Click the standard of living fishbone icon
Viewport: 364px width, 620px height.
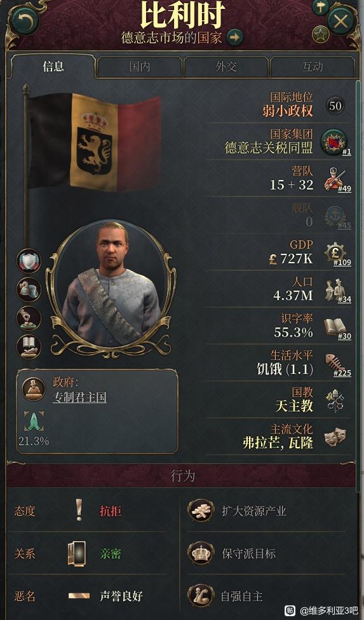[x=335, y=362]
